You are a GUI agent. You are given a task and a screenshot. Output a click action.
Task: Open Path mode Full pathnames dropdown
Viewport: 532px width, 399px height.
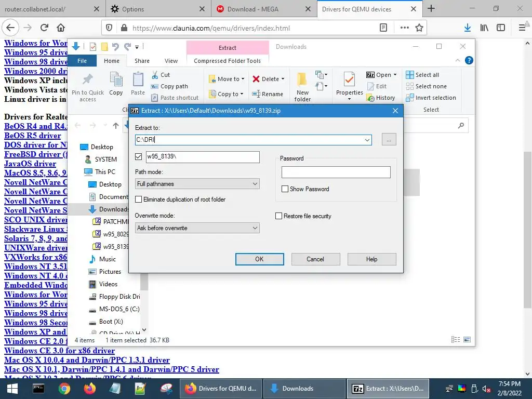tap(197, 184)
